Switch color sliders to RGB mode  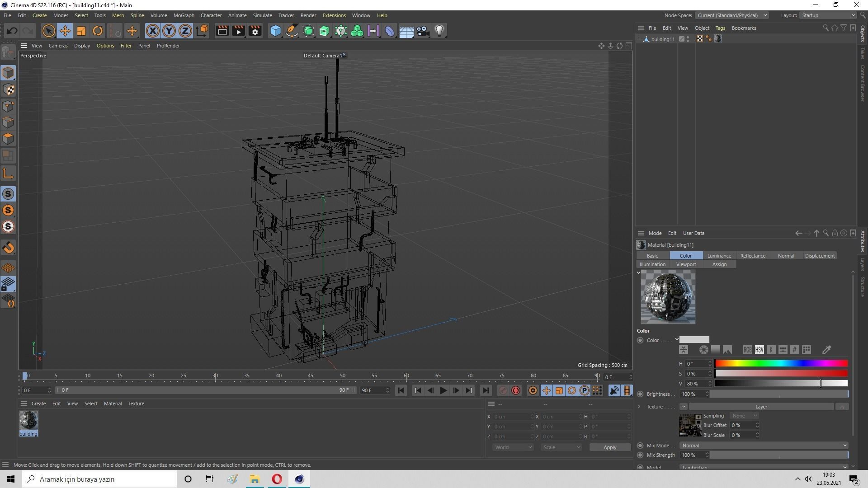[x=747, y=350]
